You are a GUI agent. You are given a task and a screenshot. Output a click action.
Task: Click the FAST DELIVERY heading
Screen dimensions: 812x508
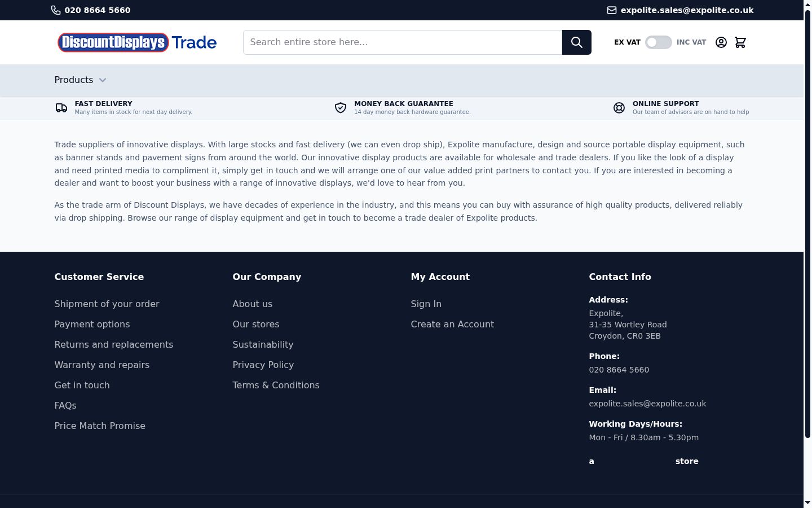click(104, 104)
